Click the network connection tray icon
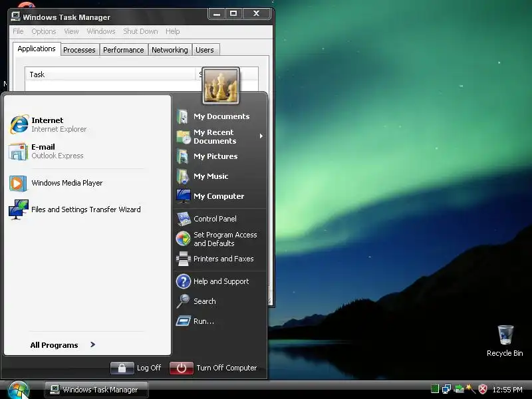 click(446, 389)
